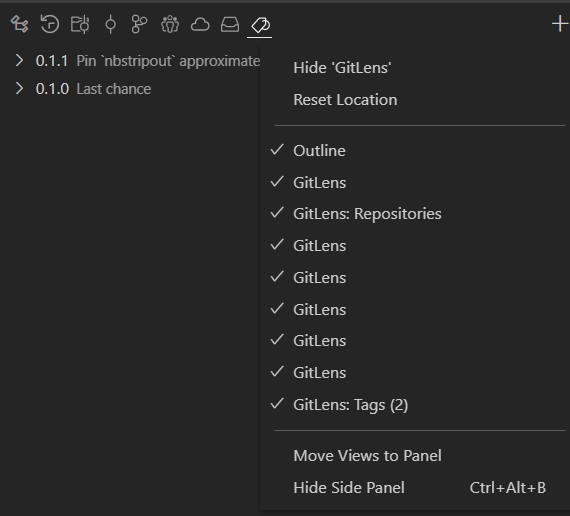Uncheck GitLens: Repositories view entry

coord(415,214)
